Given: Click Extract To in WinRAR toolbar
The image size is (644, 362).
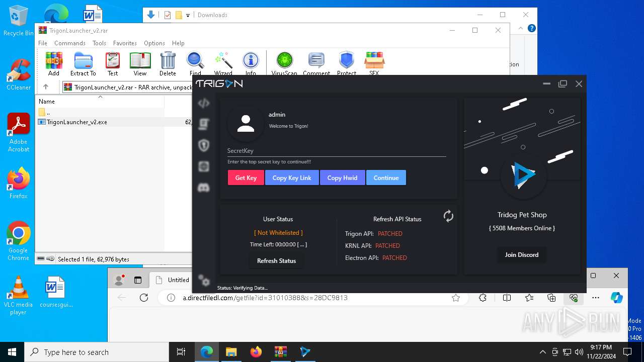Looking at the screenshot, I should 83,64.
